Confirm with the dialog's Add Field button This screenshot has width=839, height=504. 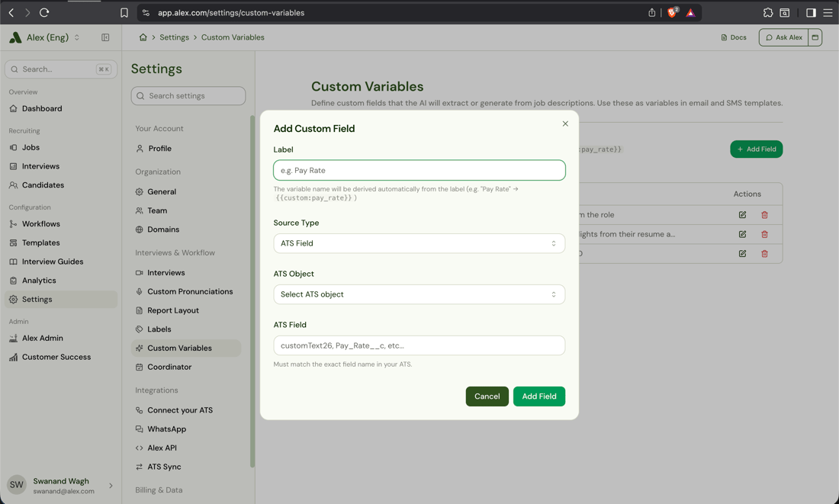pyautogui.click(x=538, y=396)
